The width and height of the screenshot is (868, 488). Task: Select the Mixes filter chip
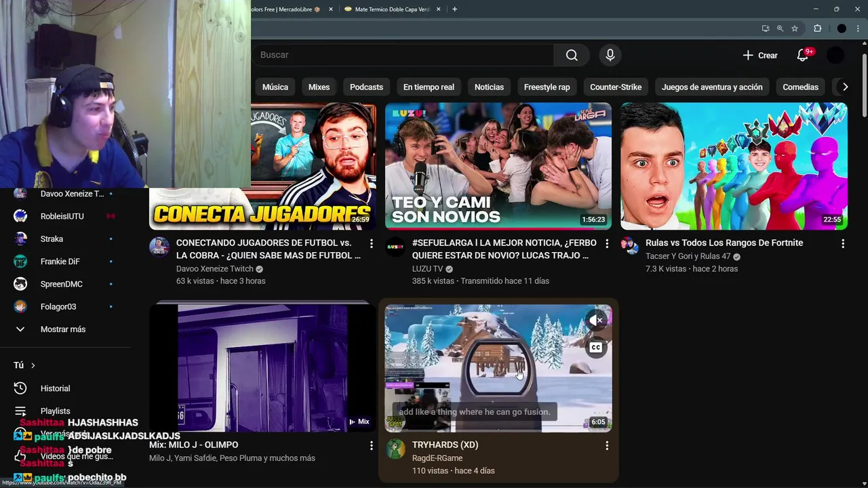(x=319, y=87)
